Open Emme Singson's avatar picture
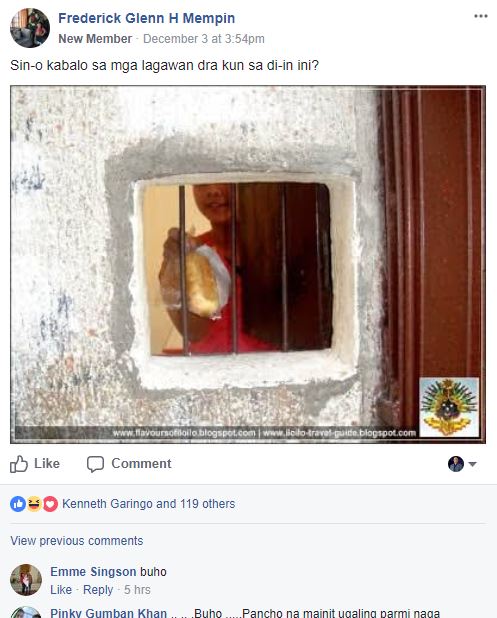 (x=26, y=580)
